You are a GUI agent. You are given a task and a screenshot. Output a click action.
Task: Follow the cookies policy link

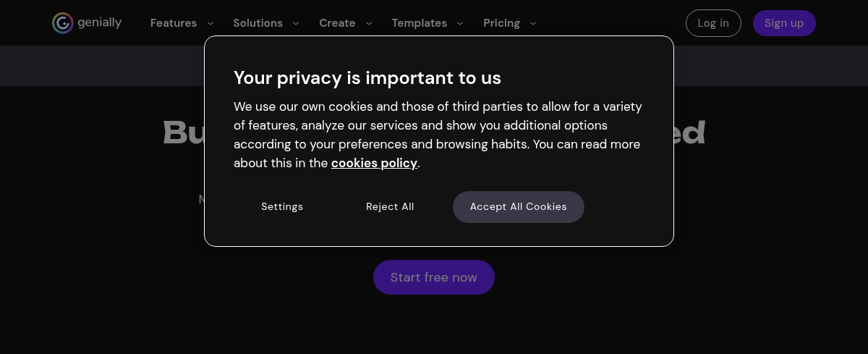(x=374, y=163)
